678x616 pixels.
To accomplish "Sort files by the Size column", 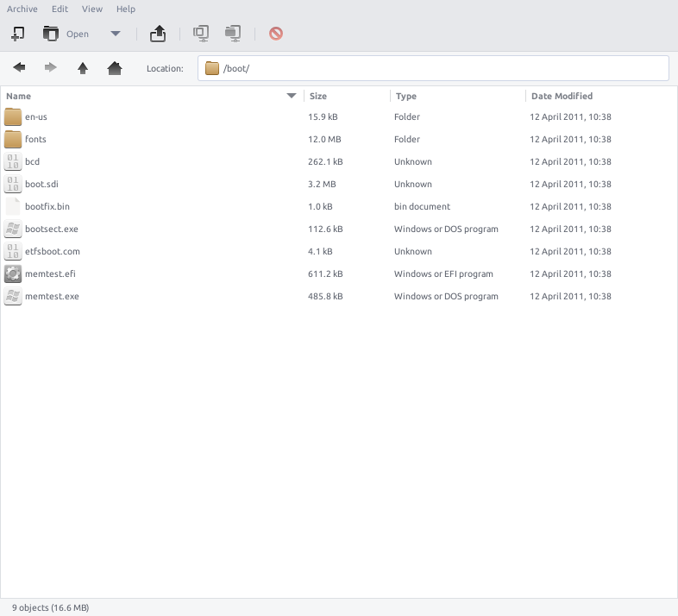I will point(345,96).
